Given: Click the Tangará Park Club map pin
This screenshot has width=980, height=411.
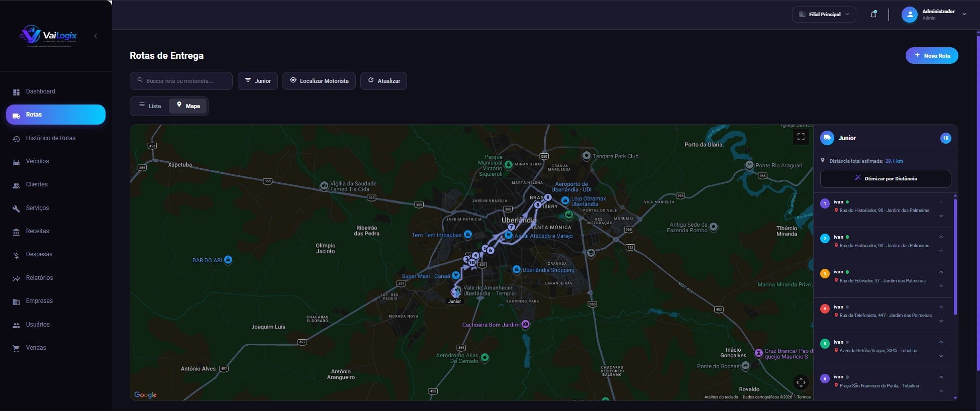Looking at the screenshot, I should click(x=586, y=156).
